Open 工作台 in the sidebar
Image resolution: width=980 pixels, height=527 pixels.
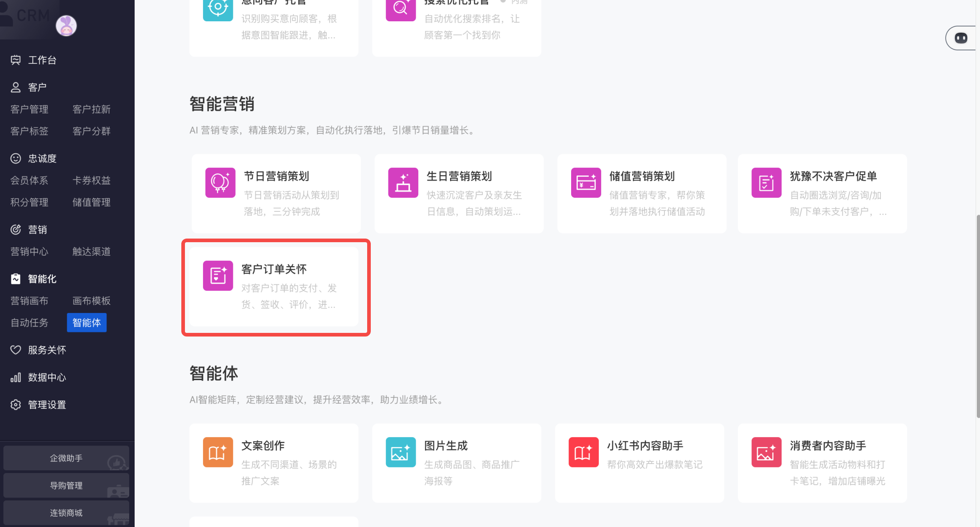tap(42, 60)
